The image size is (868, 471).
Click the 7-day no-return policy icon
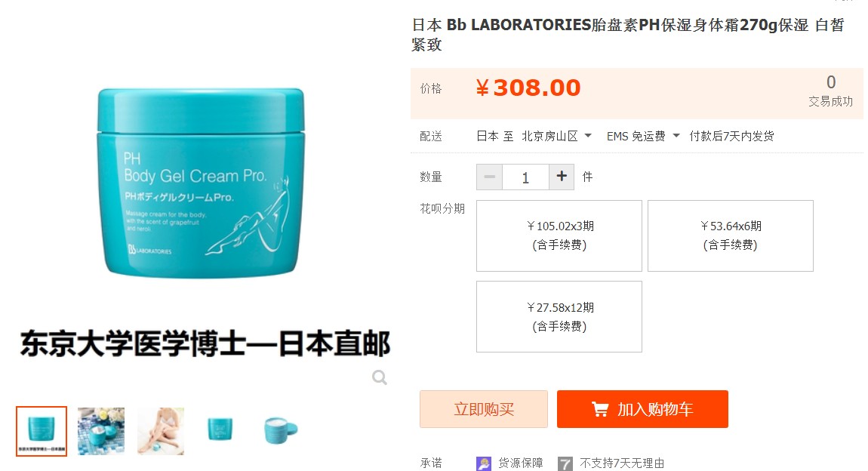tap(565, 463)
